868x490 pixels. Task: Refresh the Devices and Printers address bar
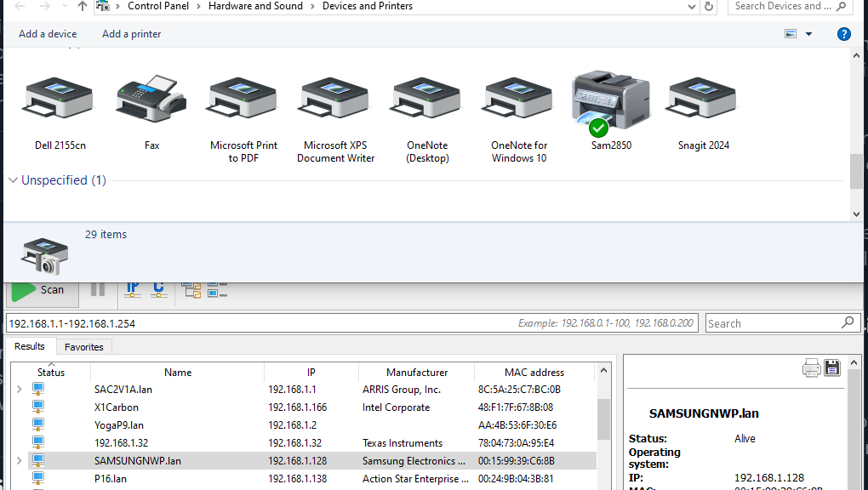tap(709, 7)
